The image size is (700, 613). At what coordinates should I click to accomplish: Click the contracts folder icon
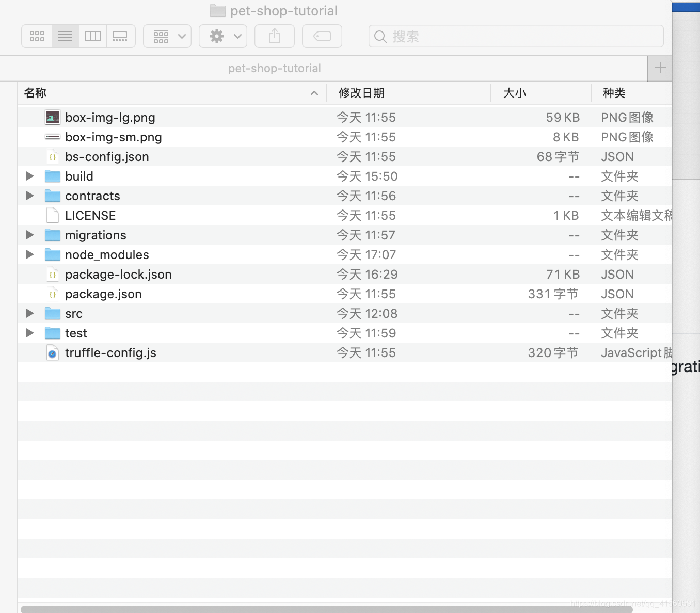click(x=52, y=196)
